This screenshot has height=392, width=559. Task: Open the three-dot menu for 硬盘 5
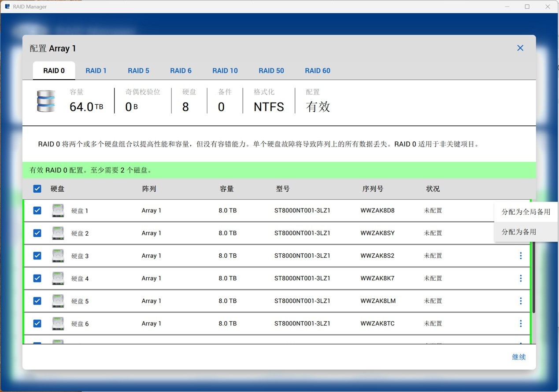point(521,301)
